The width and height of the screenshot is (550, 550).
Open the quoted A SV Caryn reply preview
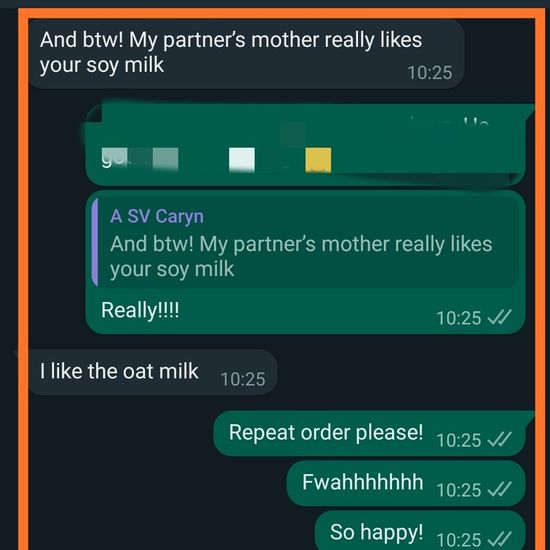tap(305, 243)
